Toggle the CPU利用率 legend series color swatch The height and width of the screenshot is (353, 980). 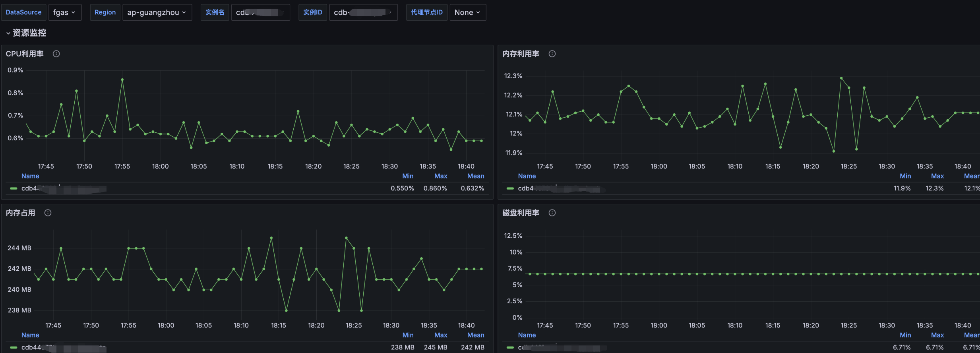[x=14, y=188]
